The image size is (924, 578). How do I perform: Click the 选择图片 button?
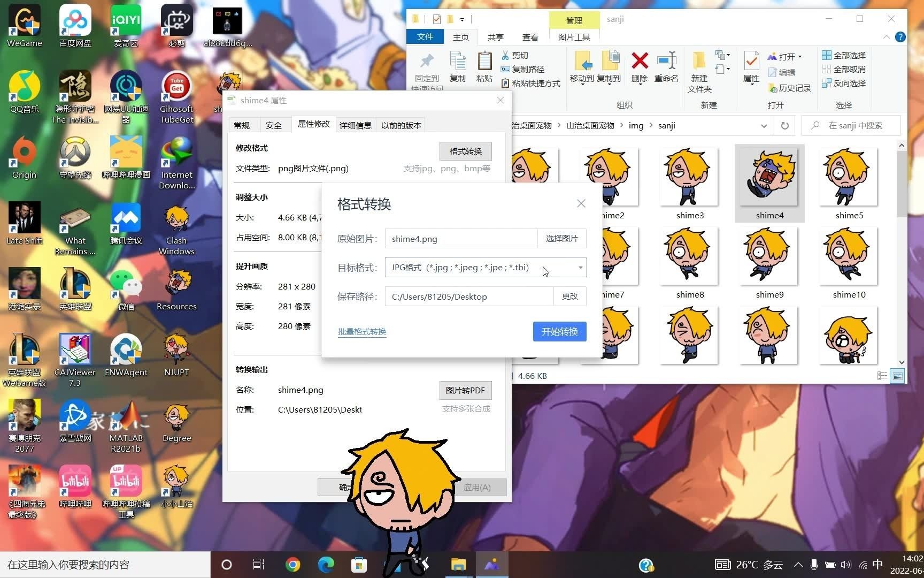click(x=561, y=239)
